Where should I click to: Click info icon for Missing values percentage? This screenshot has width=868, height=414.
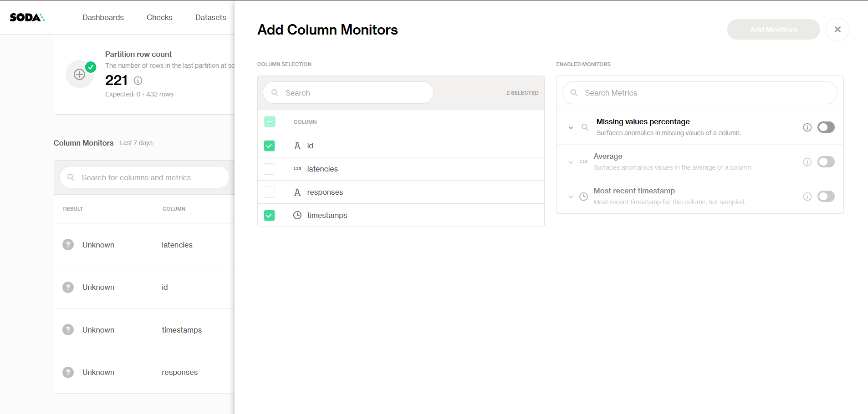[807, 127]
